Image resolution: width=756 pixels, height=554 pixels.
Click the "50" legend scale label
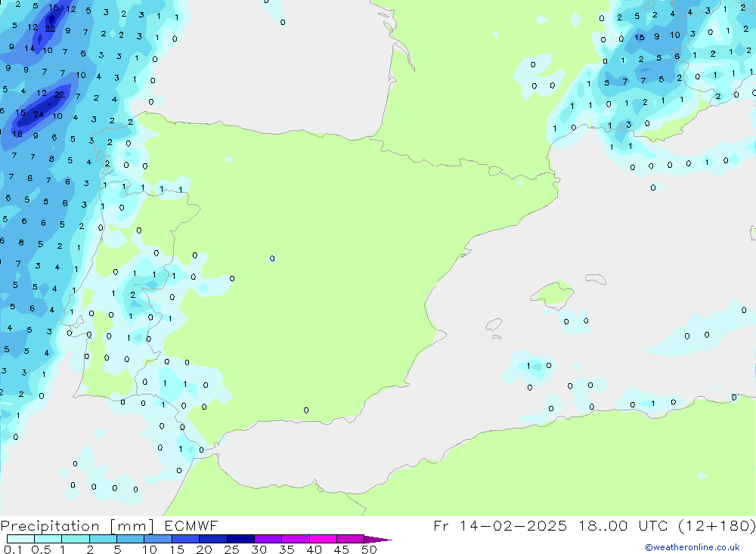369,549
